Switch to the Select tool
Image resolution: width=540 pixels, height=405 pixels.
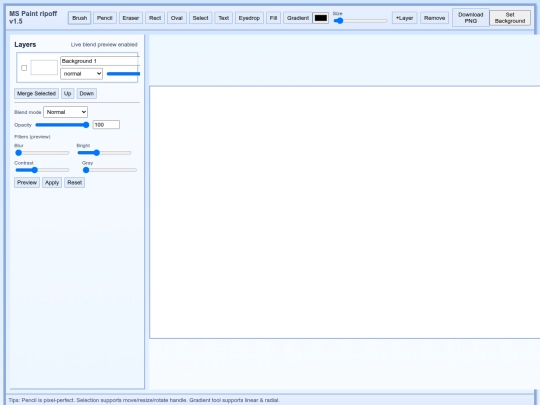coord(200,18)
